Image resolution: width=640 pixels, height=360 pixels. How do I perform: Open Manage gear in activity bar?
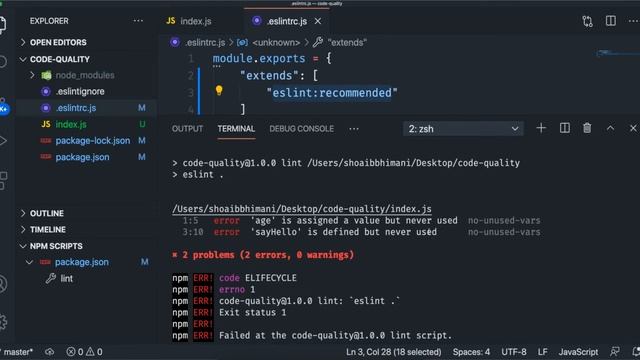3,322
